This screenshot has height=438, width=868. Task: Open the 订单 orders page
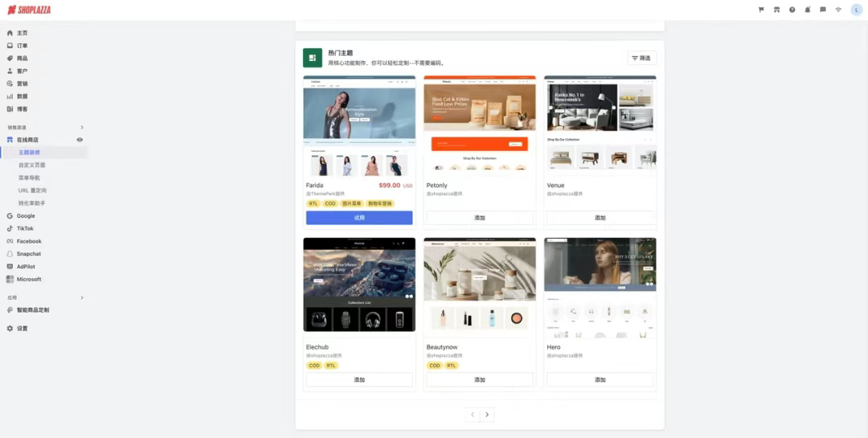coord(22,46)
